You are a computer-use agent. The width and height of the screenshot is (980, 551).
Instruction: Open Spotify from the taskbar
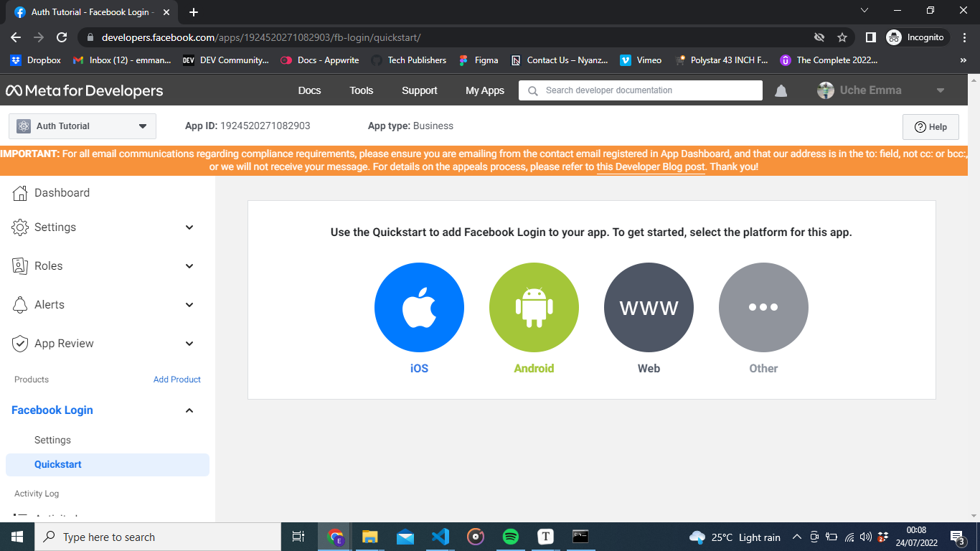[x=511, y=537]
